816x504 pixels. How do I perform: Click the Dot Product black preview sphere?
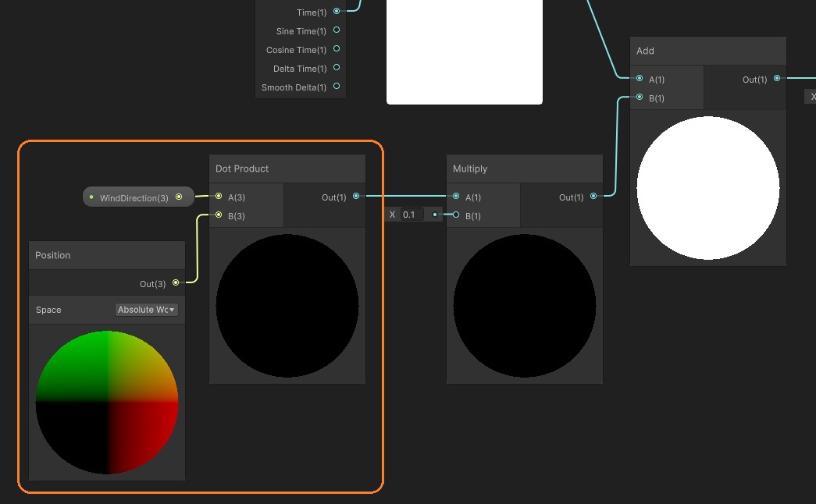tap(287, 306)
